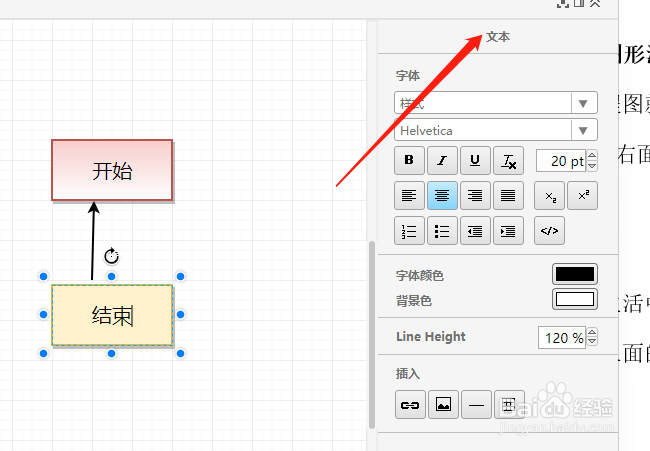This screenshot has height=451, width=650.
Task: Decrease the line height stepper
Action: (592, 342)
